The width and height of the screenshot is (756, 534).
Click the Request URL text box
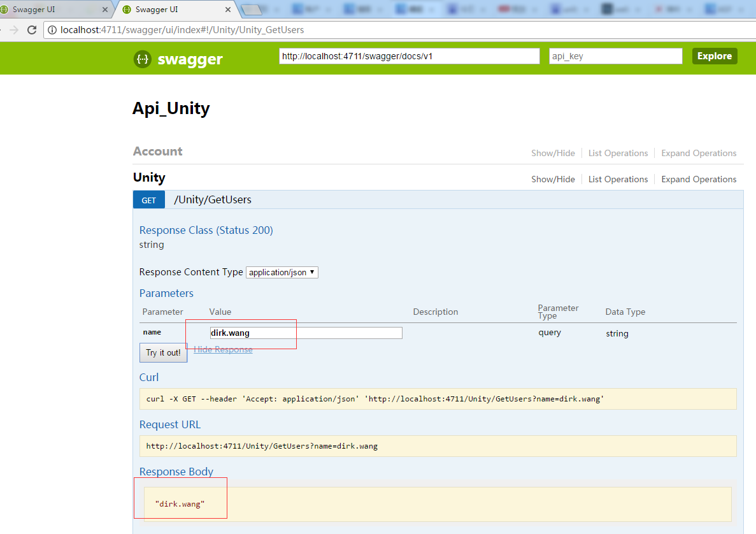(x=438, y=446)
